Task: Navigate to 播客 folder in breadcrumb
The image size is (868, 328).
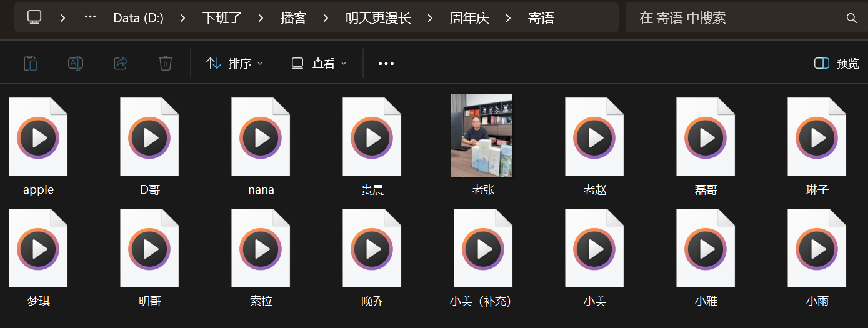Action: tap(293, 18)
